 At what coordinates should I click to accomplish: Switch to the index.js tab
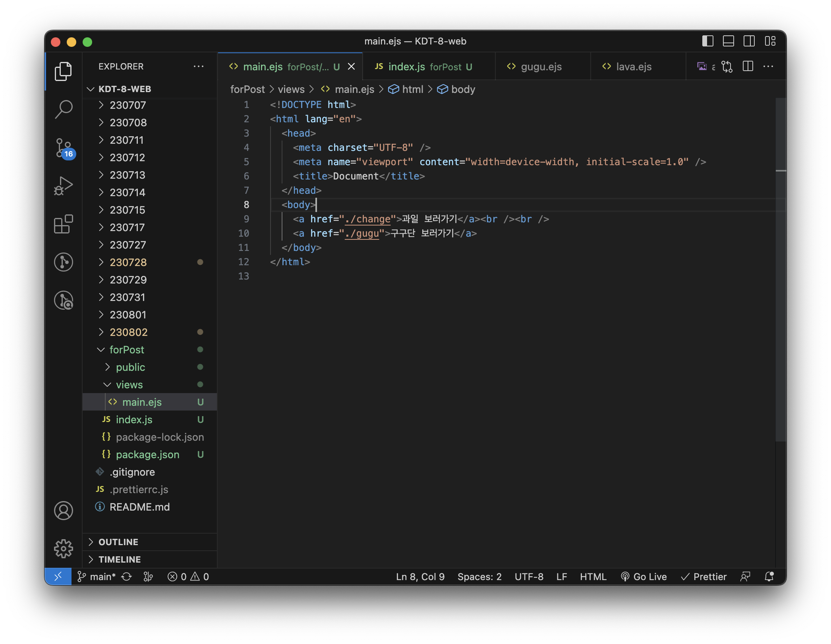429,67
